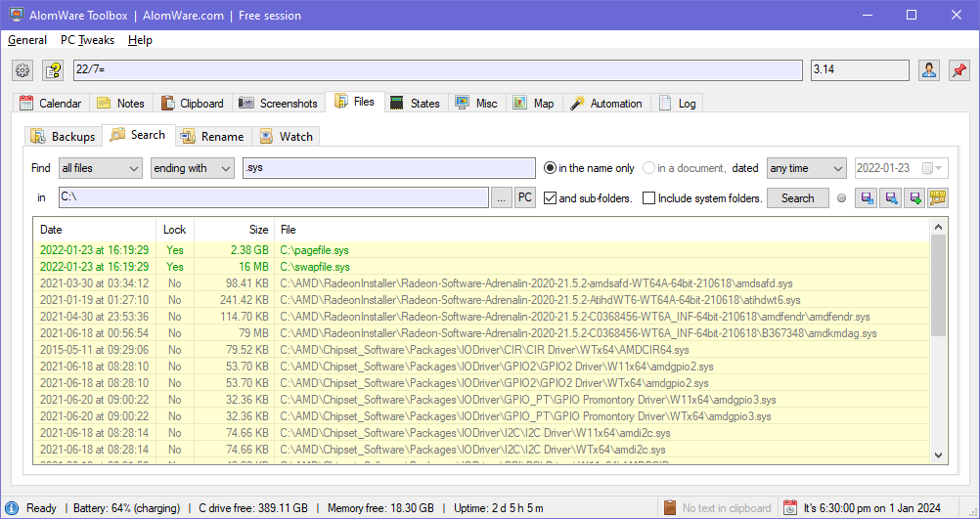
Task: Open the 'any time' date dropdown
Action: tap(806, 168)
